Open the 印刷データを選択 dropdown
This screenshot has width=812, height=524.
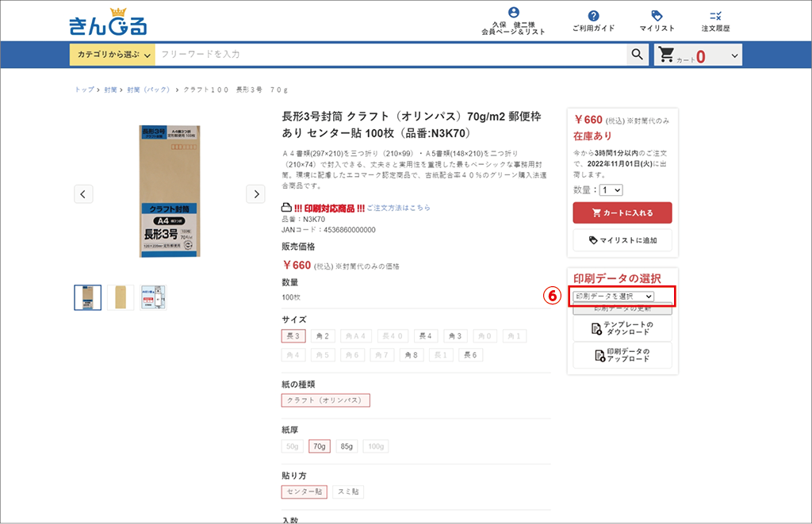coord(614,296)
